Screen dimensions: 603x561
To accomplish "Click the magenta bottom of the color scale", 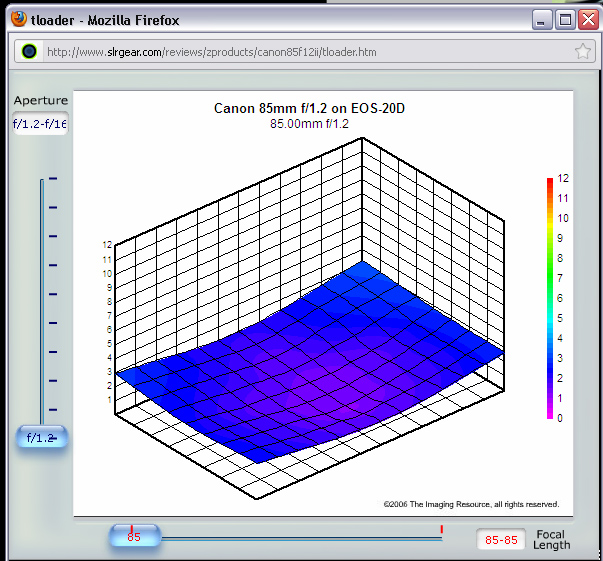I will point(550,414).
